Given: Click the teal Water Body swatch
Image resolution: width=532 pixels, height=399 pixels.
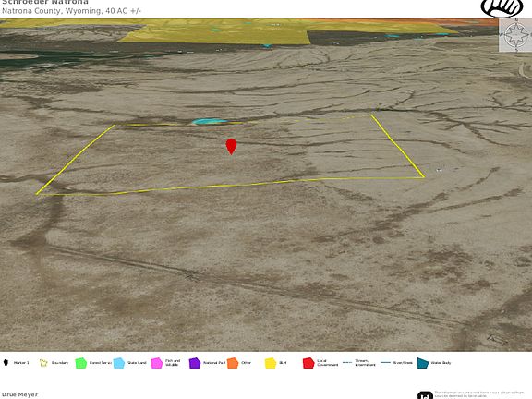Looking at the screenshot, I should point(422,363).
